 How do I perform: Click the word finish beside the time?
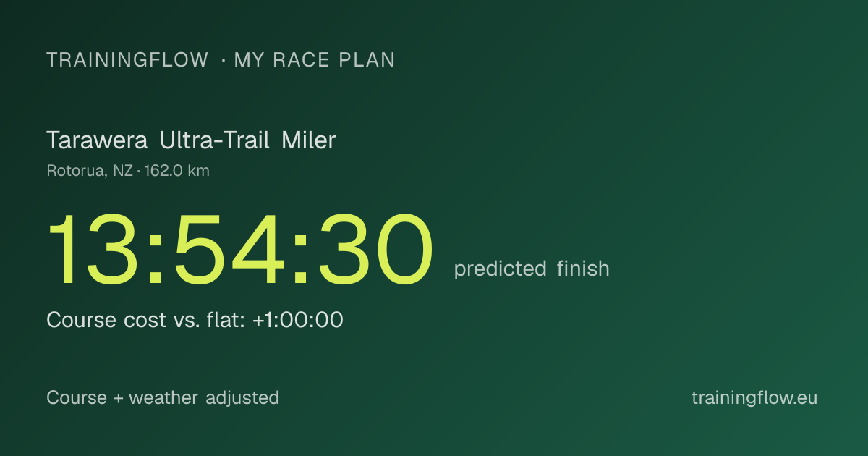(583, 269)
